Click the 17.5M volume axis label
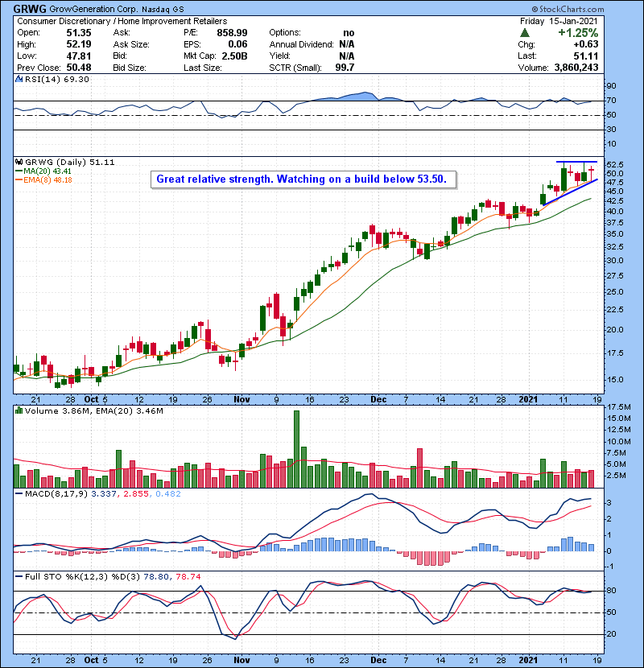Viewport: 644px width, 668px height. click(x=618, y=407)
